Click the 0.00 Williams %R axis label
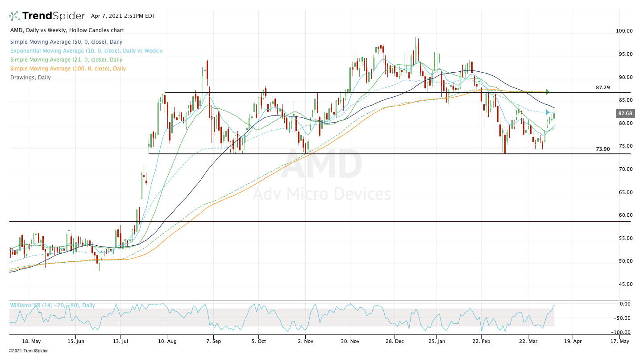 (625, 304)
